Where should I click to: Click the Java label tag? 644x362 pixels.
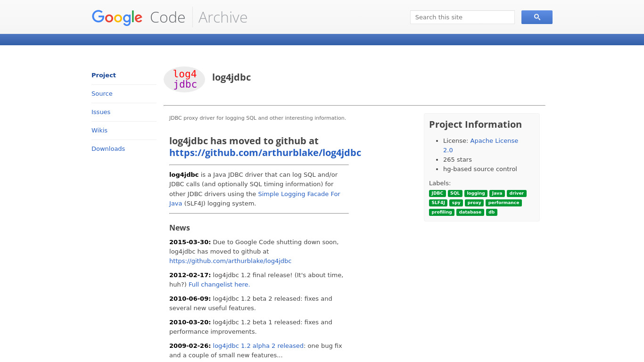click(x=497, y=193)
